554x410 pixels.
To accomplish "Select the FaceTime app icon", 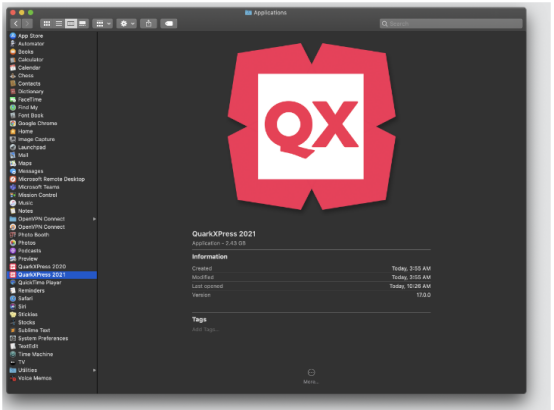I will coord(13,99).
